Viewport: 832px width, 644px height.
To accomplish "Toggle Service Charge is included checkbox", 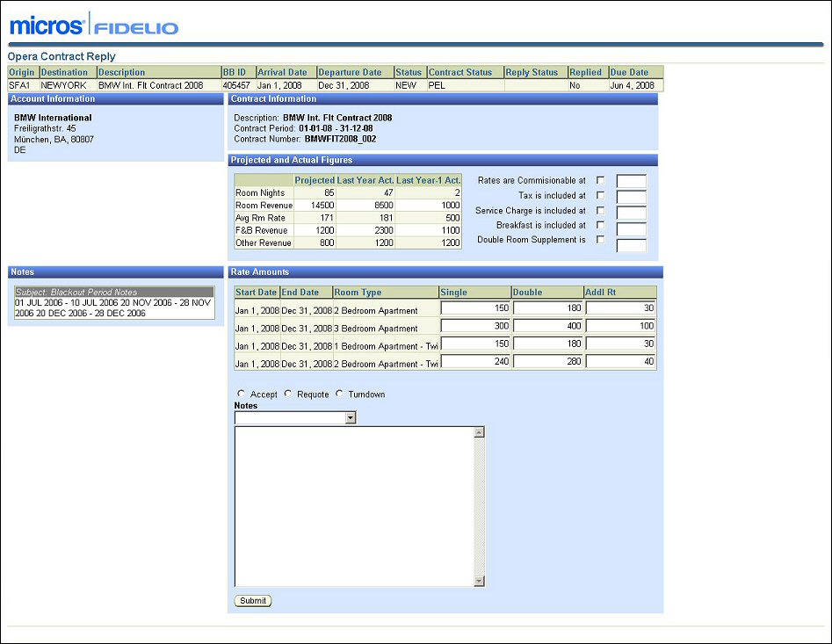I will (x=601, y=210).
